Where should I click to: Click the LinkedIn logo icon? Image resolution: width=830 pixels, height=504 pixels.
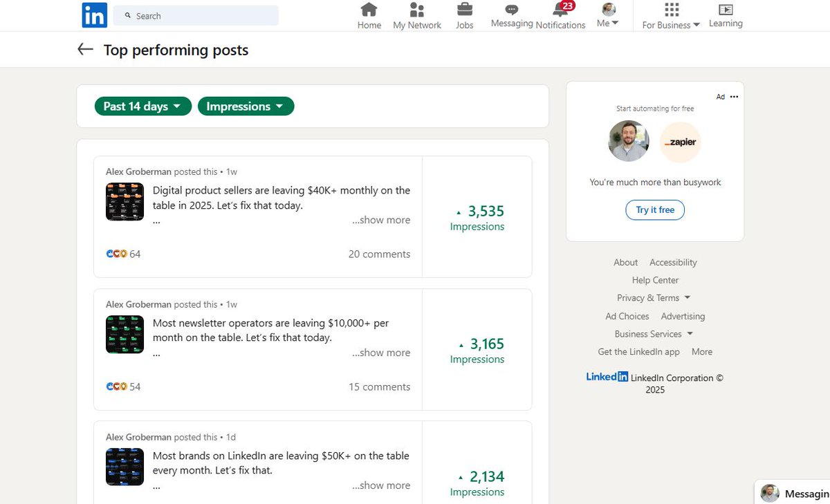94,15
